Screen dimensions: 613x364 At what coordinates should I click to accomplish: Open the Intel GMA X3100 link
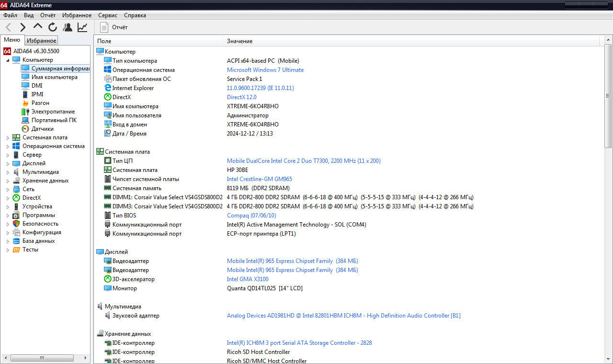click(248, 279)
